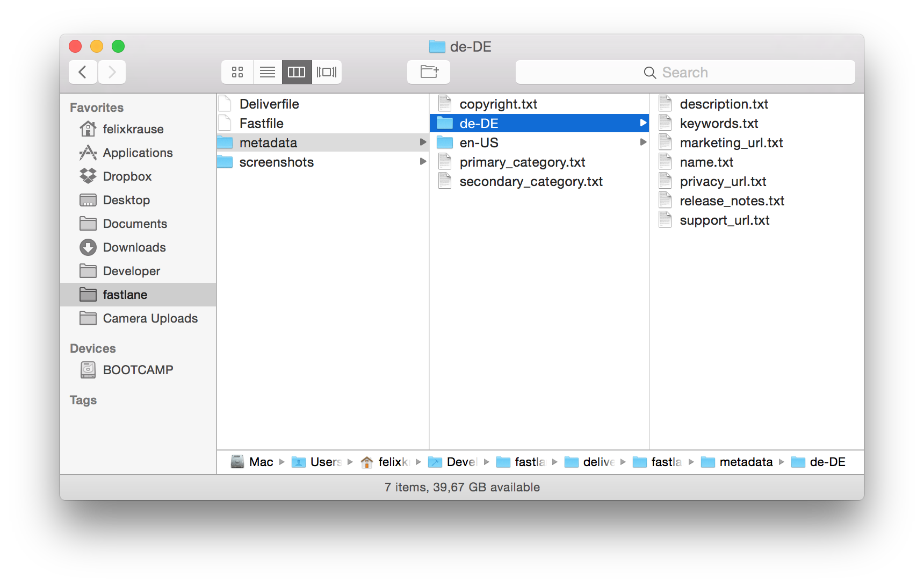Zoom the window with the green button
924x586 pixels.
pos(118,46)
